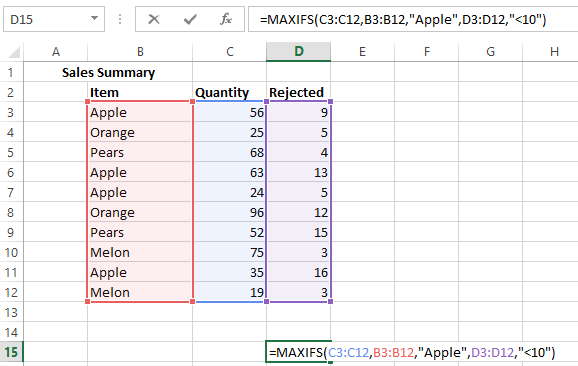
Task: Select column H header
Action: (x=554, y=52)
